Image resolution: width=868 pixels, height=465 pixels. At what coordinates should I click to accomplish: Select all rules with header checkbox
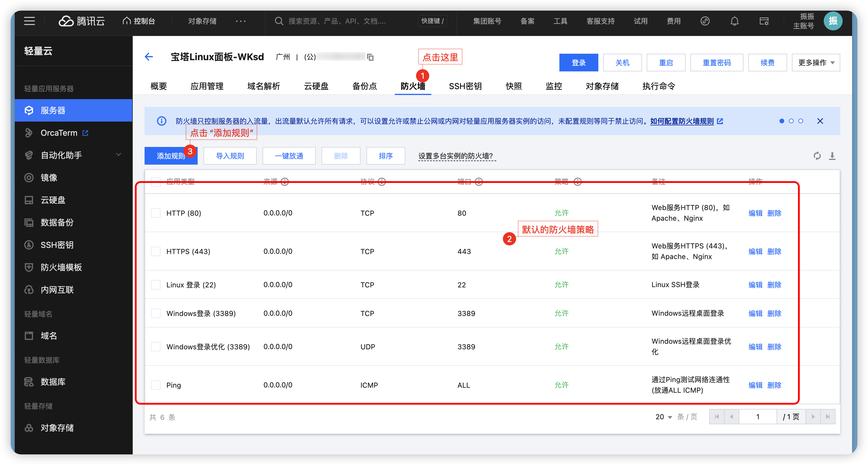coord(156,182)
